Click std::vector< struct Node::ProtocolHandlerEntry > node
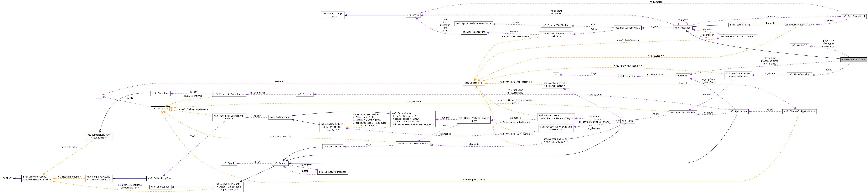 point(556,117)
